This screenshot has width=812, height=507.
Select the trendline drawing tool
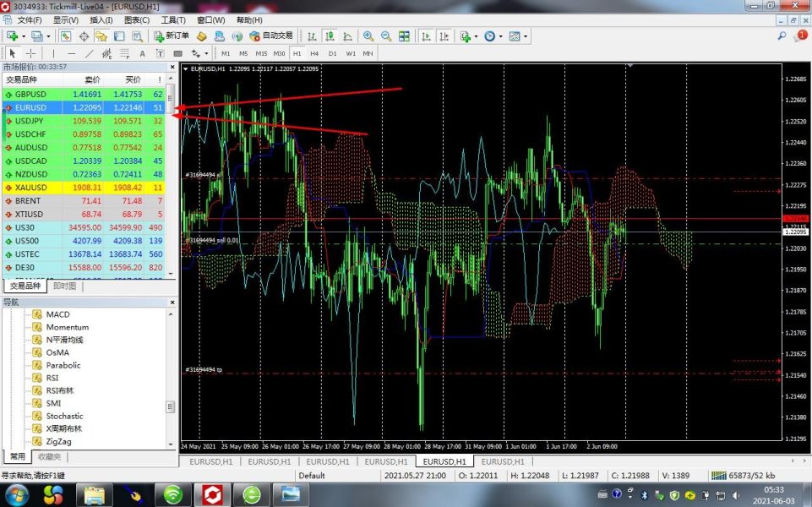90,53
